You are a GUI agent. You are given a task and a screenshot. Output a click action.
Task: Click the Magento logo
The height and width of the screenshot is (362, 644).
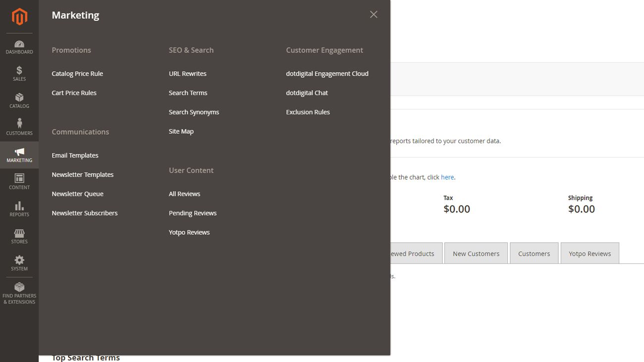tap(19, 16)
